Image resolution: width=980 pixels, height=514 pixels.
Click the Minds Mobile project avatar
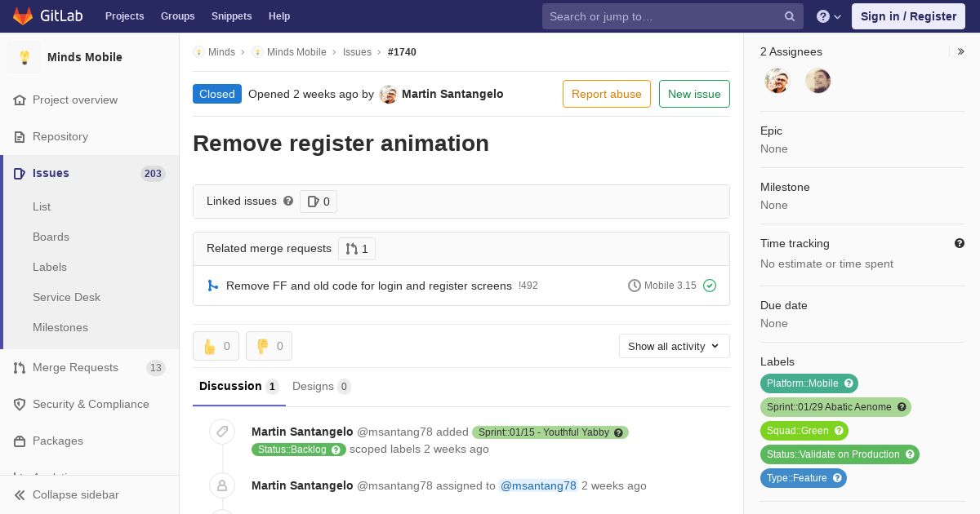(x=24, y=57)
